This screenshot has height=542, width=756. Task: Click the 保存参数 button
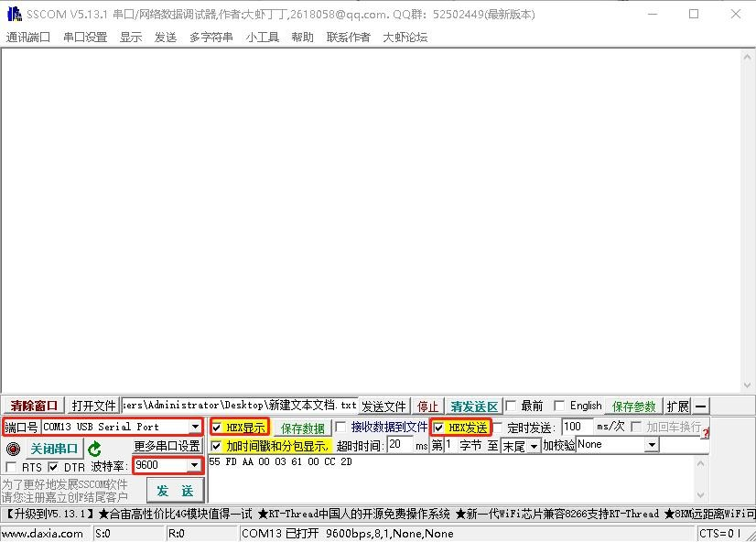point(633,406)
